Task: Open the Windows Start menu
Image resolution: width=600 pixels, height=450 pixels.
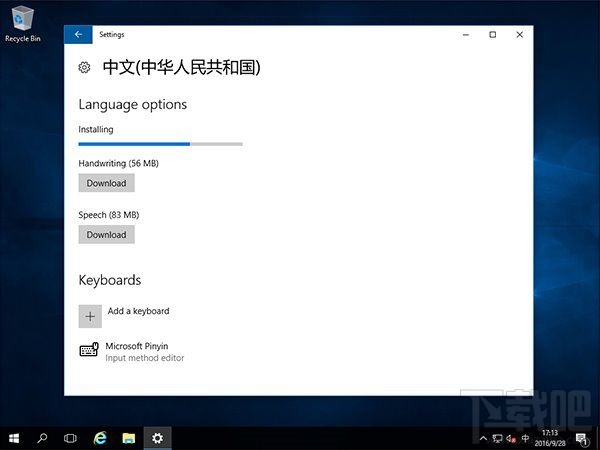Action: coord(14,438)
